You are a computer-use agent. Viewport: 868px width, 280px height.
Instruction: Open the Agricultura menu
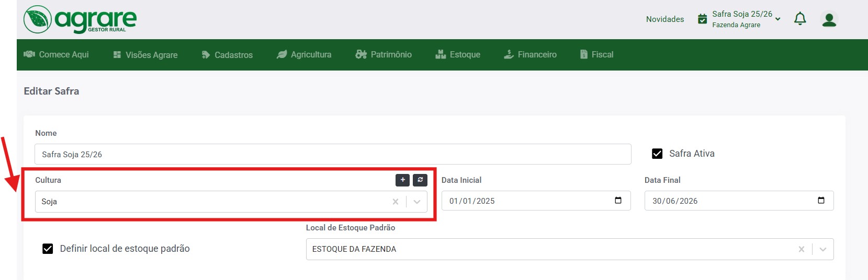coord(304,54)
